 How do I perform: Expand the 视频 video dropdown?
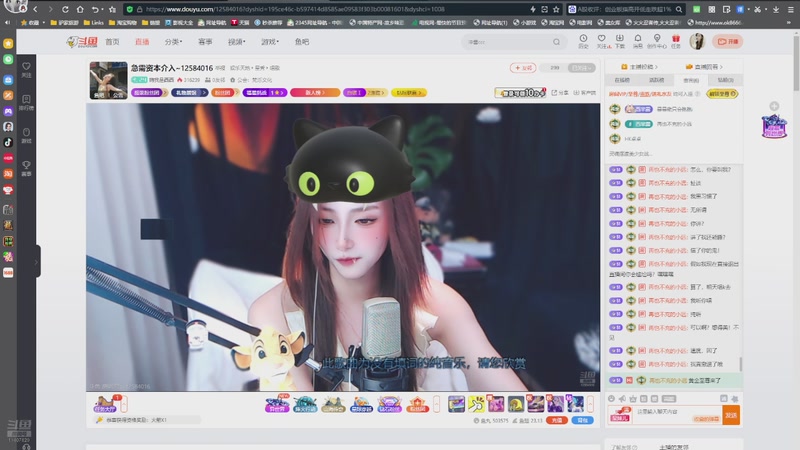point(237,42)
